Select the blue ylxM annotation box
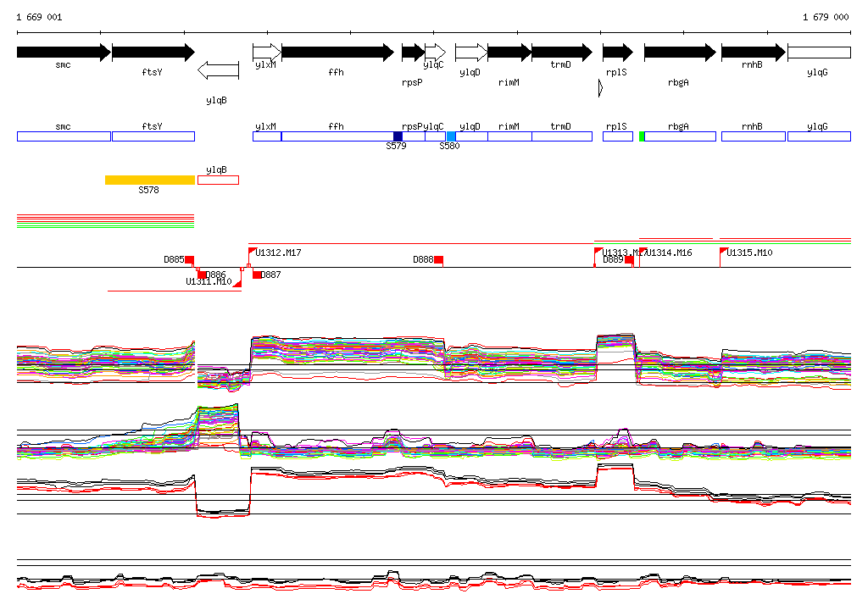 click(x=267, y=136)
